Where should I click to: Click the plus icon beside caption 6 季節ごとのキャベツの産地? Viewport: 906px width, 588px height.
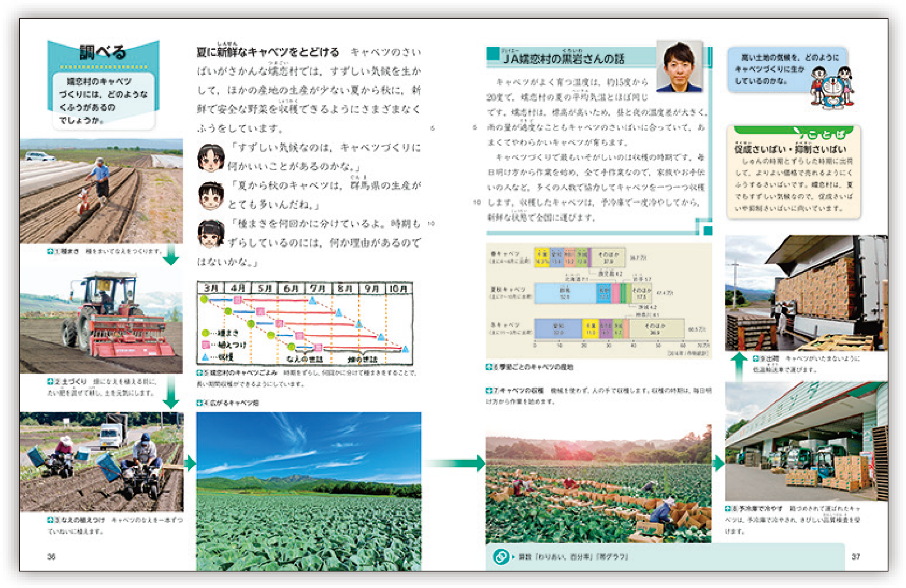tap(489, 367)
